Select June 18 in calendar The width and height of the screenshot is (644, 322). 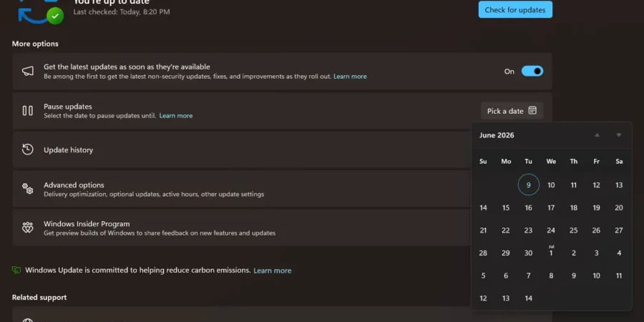click(x=574, y=208)
